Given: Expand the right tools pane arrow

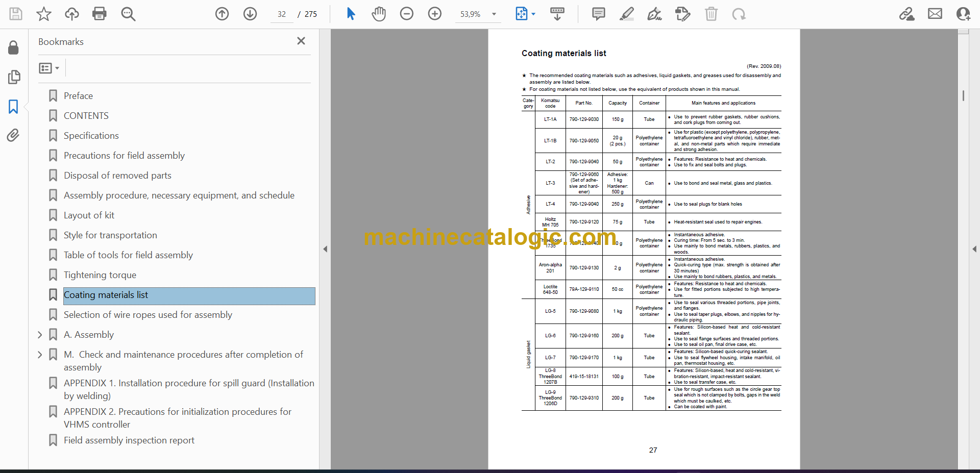Looking at the screenshot, I should (974, 249).
